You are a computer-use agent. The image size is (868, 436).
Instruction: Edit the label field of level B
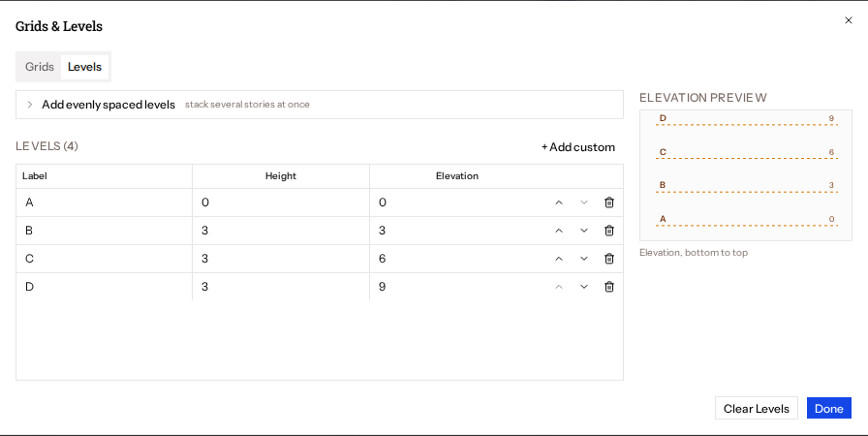[x=104, y=231]
